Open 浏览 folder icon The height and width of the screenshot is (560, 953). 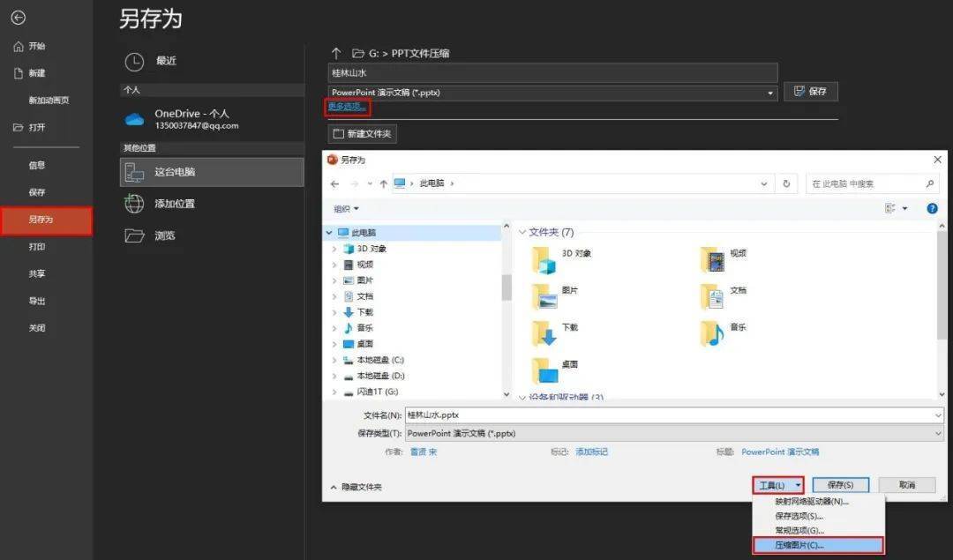coord(134,235)
